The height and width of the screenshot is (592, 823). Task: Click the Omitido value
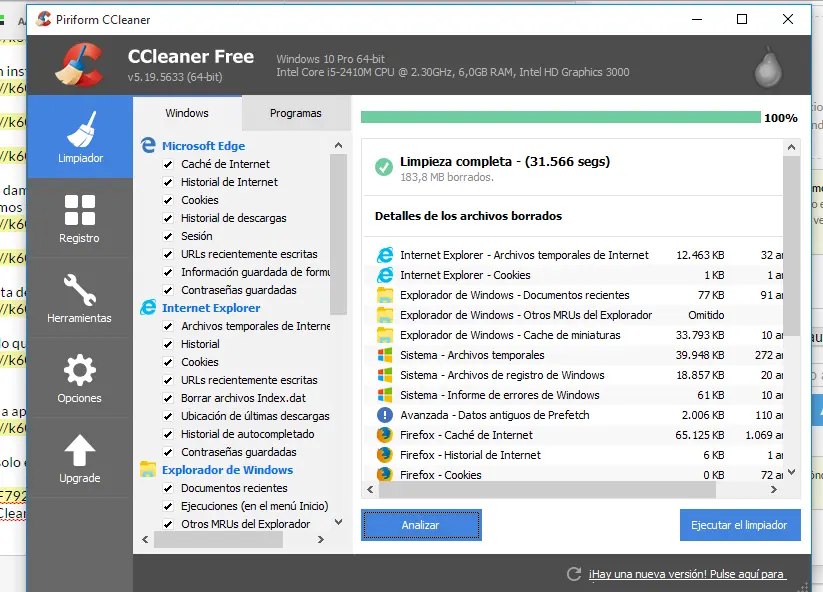pyautogui.click(x=706, y=315)
